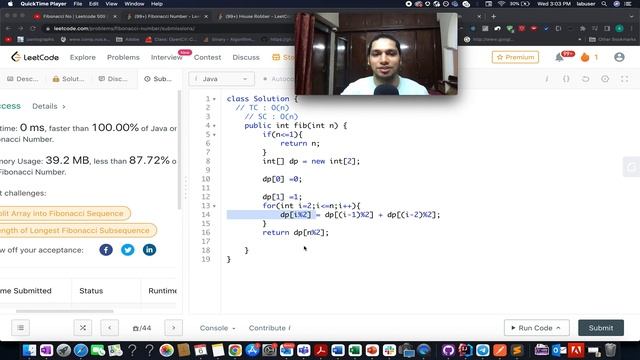
Task: Open the Discuss nav item
Action: tap(246, 57)
